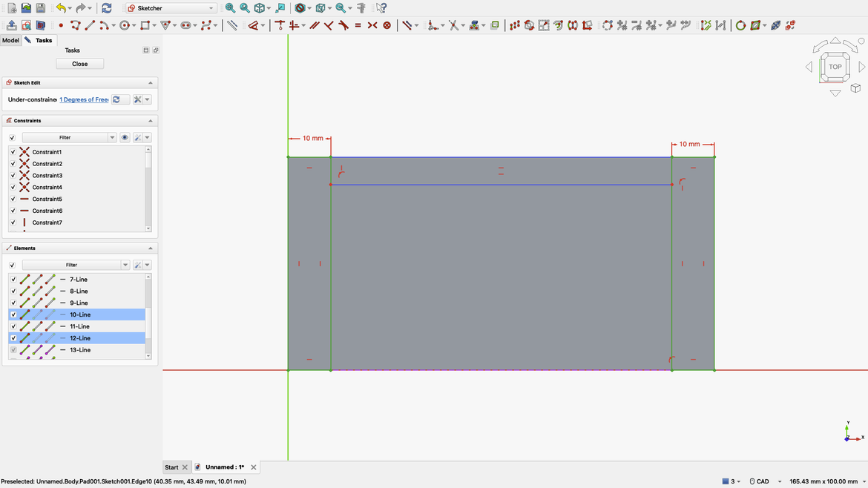The height and width of the screenshot is (488, 868).
Task: Toggle visibility of Constraint3
Action: [13, 175]
